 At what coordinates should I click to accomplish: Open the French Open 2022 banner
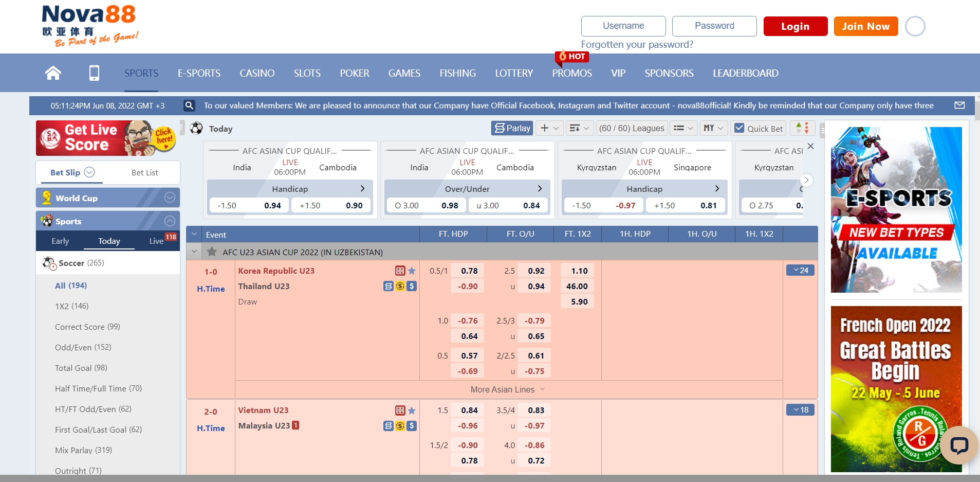pyautogui.click(x=896, y=389)
